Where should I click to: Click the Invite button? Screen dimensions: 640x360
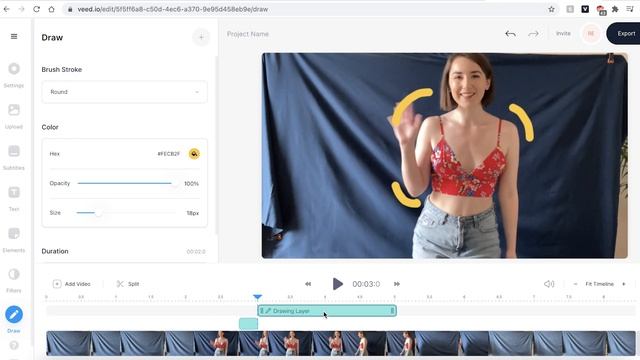[x=563, y=33]
